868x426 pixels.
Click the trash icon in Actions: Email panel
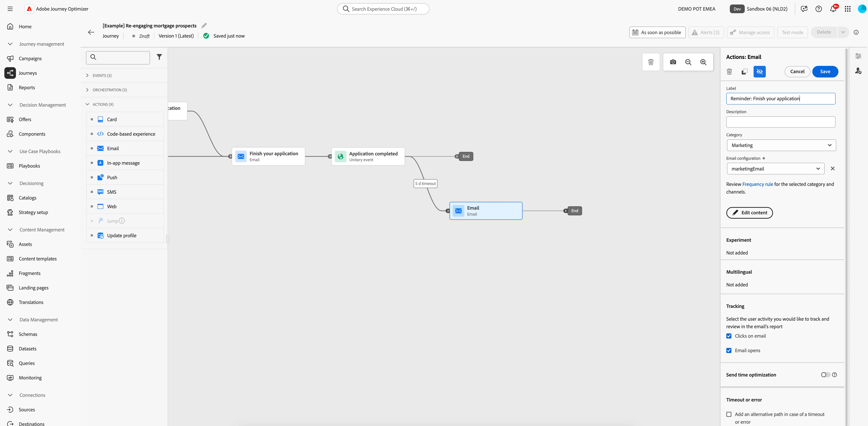(x=729, y=72)
